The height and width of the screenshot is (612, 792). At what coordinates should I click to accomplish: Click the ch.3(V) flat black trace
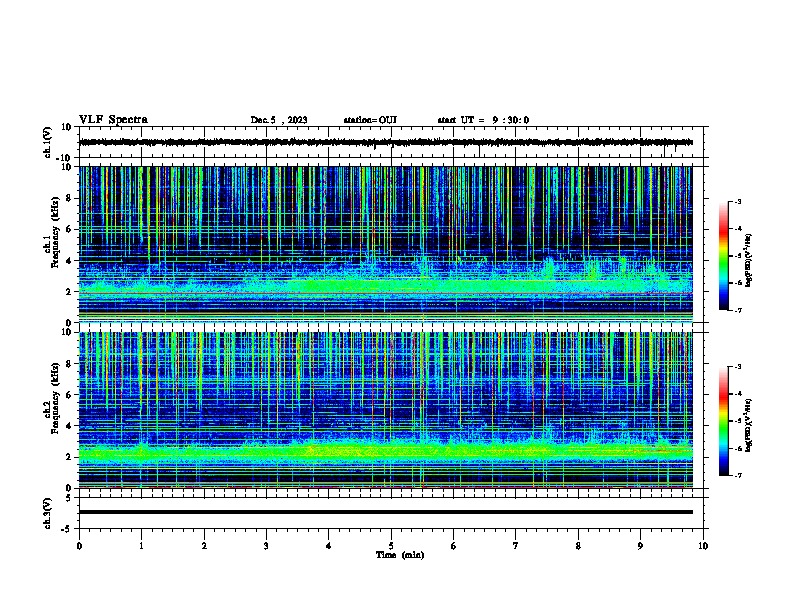pyautogui.click(x=386, y=512)
